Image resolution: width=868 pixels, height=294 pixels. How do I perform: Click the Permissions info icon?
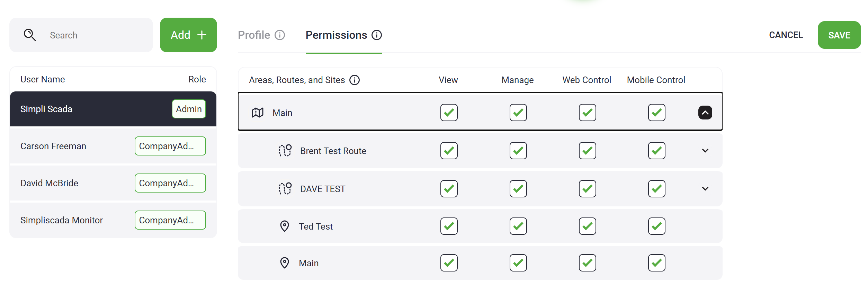click(x=377, y=35)
